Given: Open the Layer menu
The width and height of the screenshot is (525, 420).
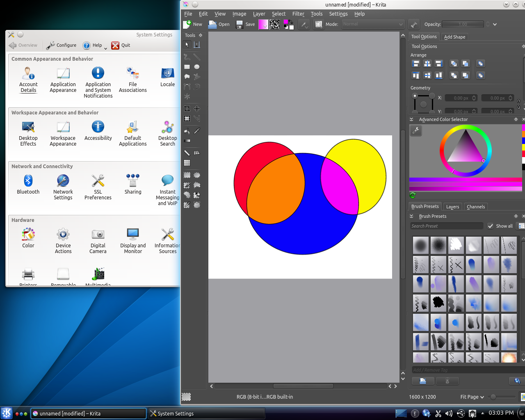Looking at the screenshot, I should point(259,14).
